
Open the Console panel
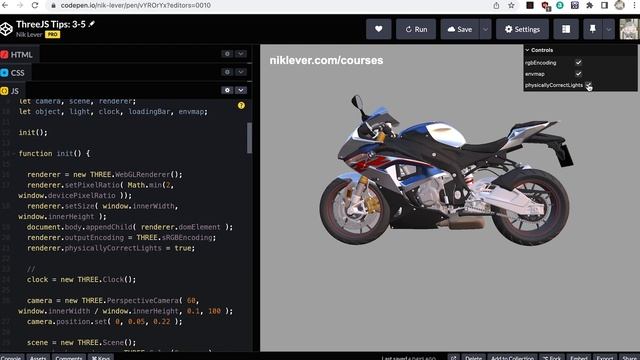pyautogui.click(x=11, y=358)
